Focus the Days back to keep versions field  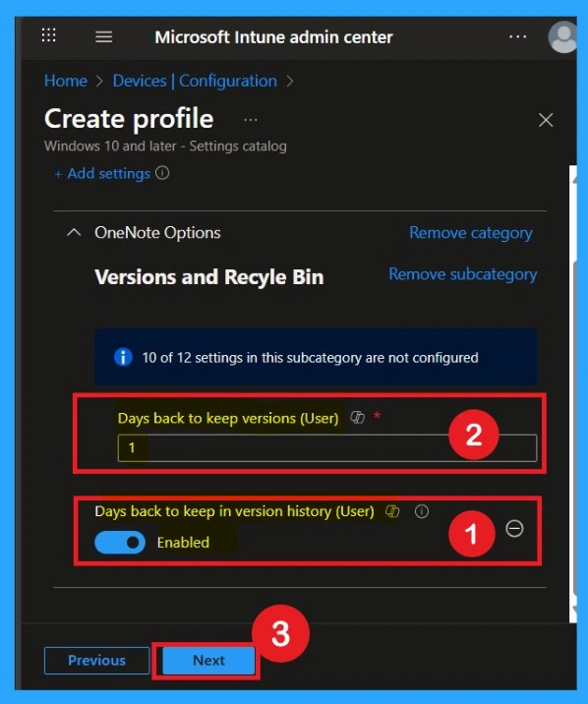[327, 447]
